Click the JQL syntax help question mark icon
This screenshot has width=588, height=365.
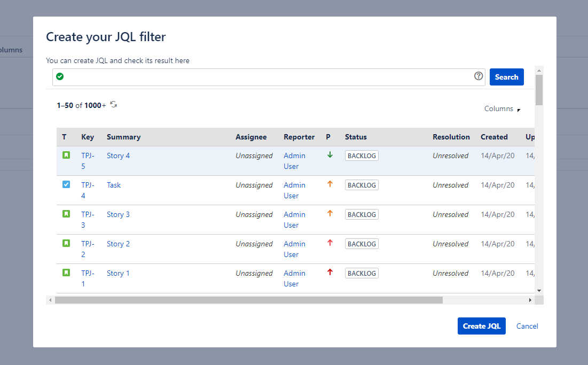click(479, 76)
